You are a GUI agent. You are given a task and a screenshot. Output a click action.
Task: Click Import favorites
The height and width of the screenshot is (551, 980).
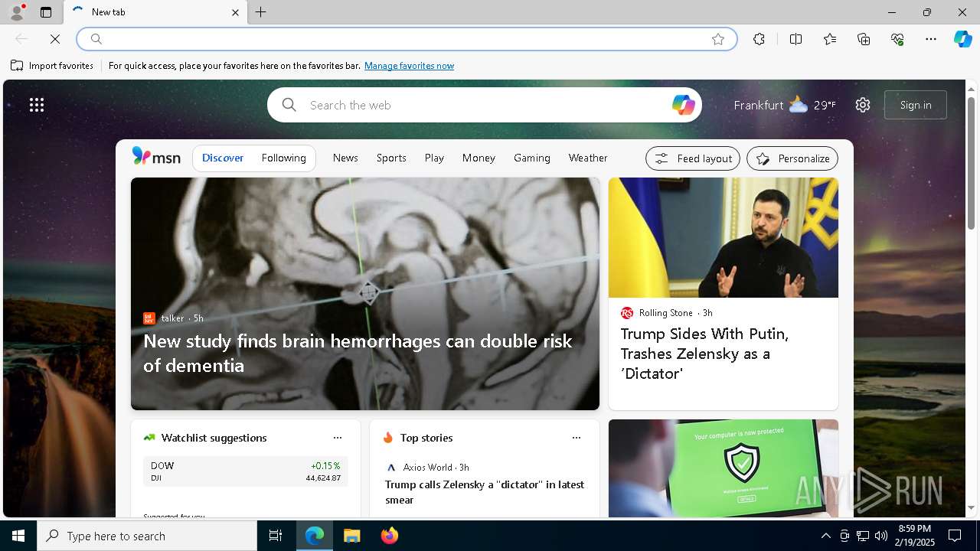[52, 66]
